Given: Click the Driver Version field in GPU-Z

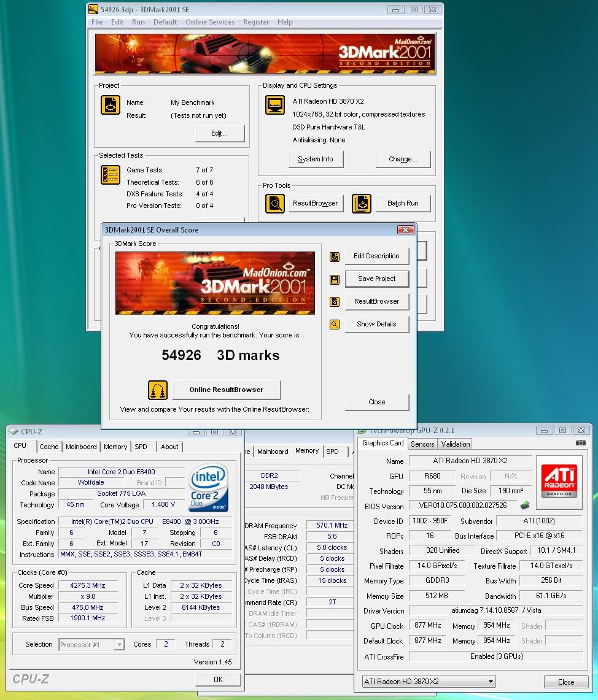Looking at the screenshot, I should (495, 610).
